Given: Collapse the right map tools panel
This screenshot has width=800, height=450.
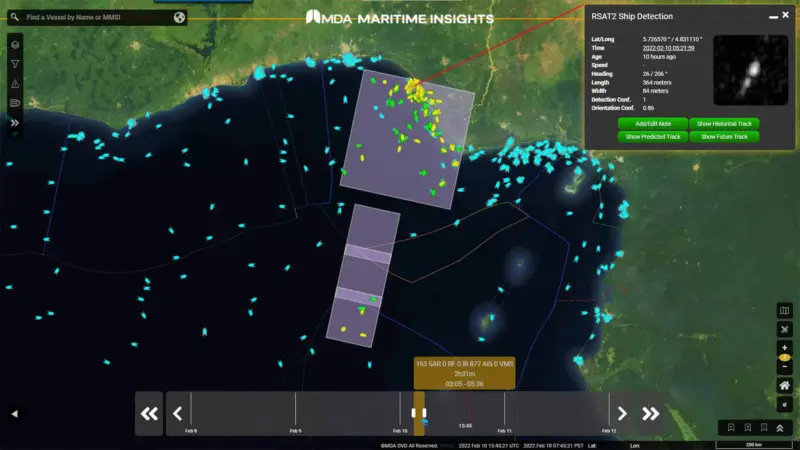Looking at the screenshot, I should (784, 404).
